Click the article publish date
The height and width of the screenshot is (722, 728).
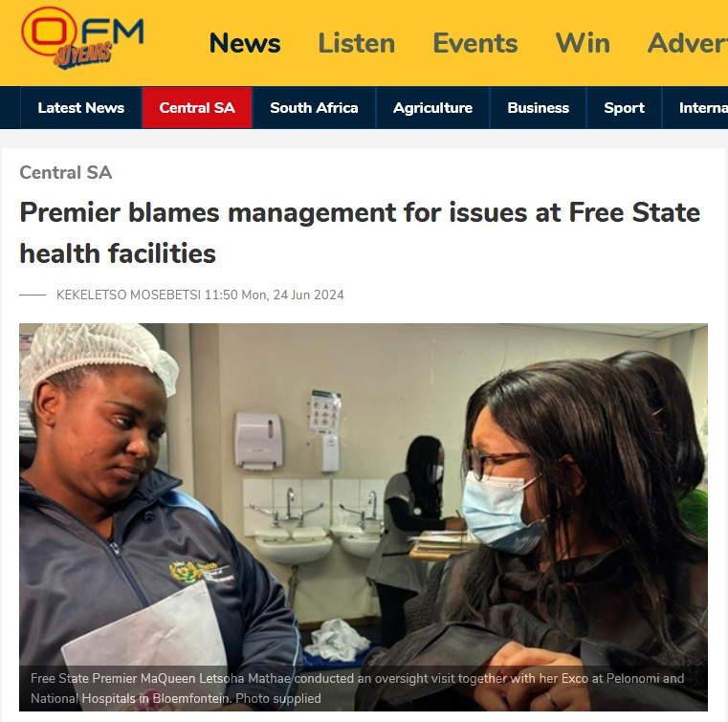275,295
